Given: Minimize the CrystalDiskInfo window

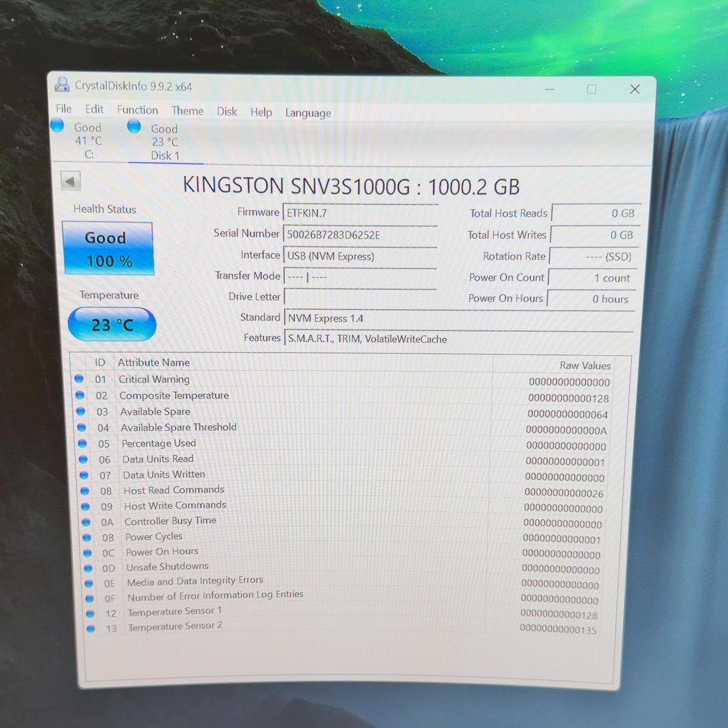Looking at the screenshot, I should [x=550, y=89].
